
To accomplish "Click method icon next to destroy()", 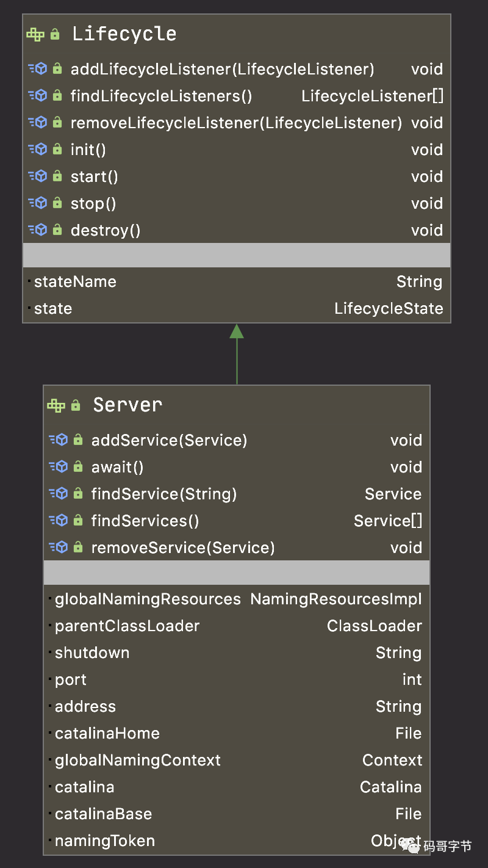I will (x=38, y=230).
